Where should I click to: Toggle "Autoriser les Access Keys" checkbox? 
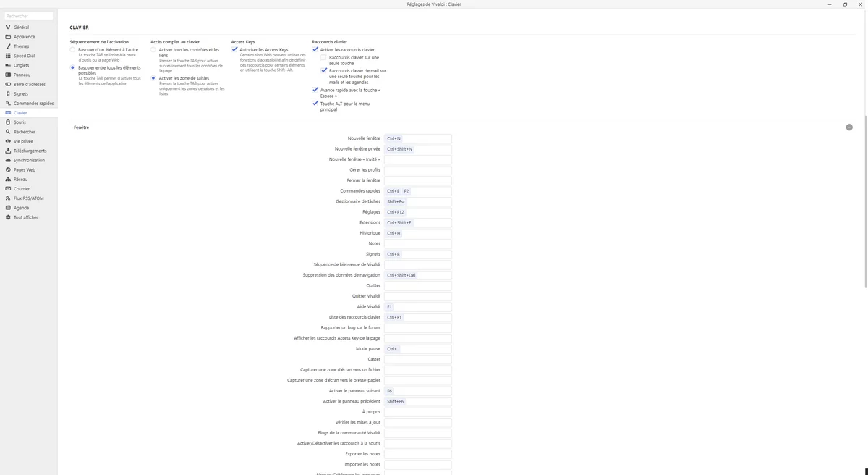pyautogui.click(x=234, y=50)
